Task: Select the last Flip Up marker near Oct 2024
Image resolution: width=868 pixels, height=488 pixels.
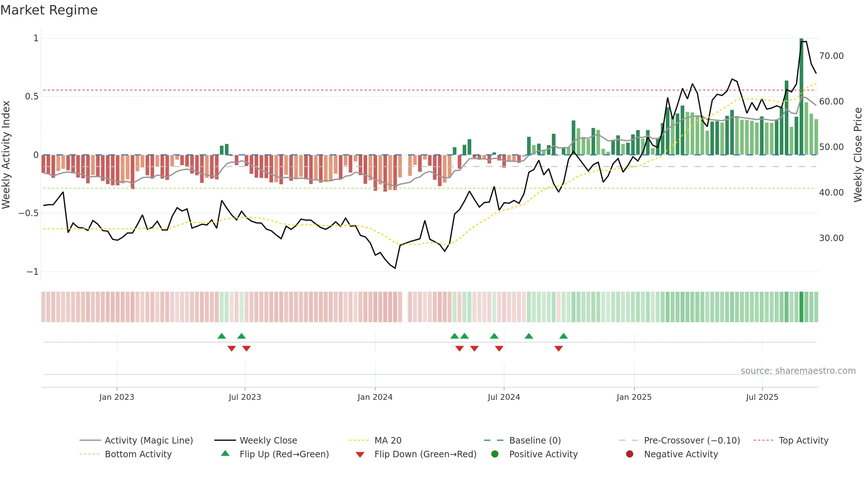Action: pyautogui.click(x=563, y=336)
